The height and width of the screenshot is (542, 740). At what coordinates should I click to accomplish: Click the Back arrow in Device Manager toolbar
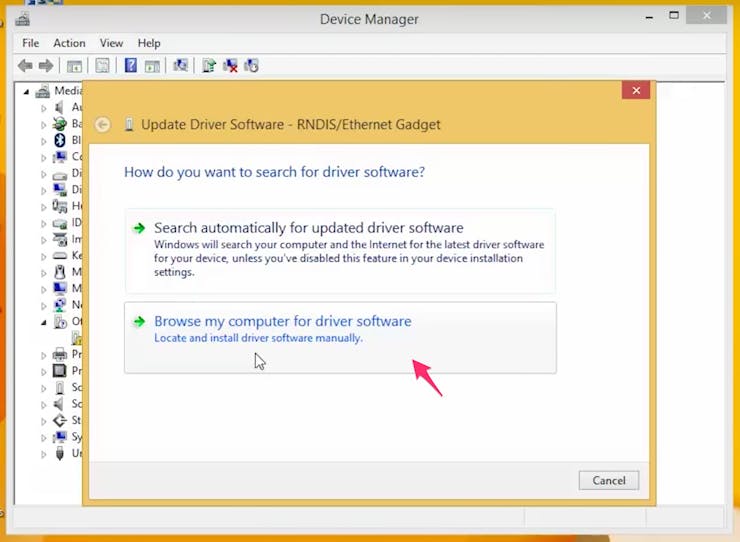(25, 66)
